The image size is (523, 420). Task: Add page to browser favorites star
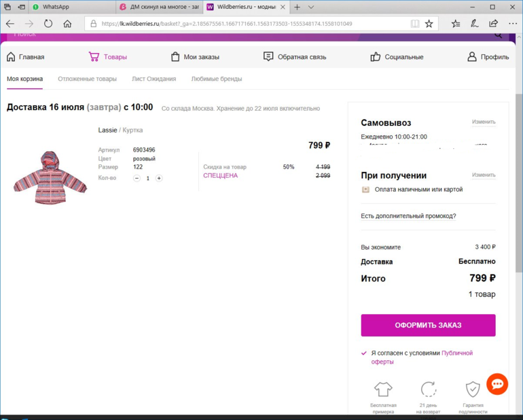pyautogui.click(x=429, y=24)
